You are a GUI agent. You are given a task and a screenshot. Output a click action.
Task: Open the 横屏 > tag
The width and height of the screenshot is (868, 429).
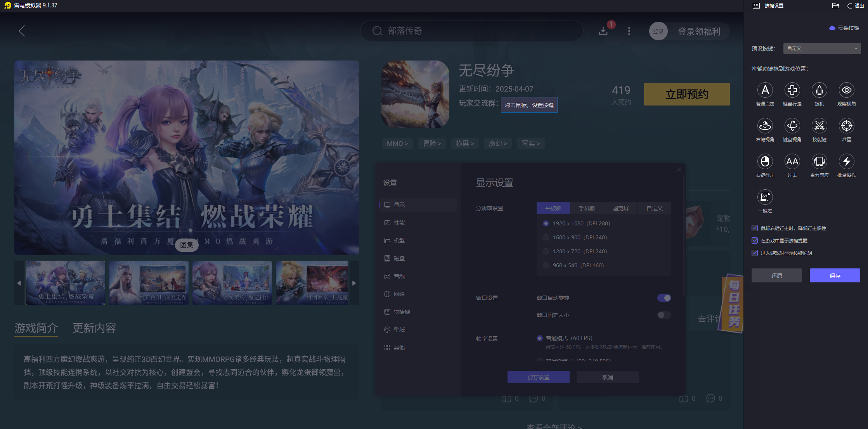[x=465, y=144]
